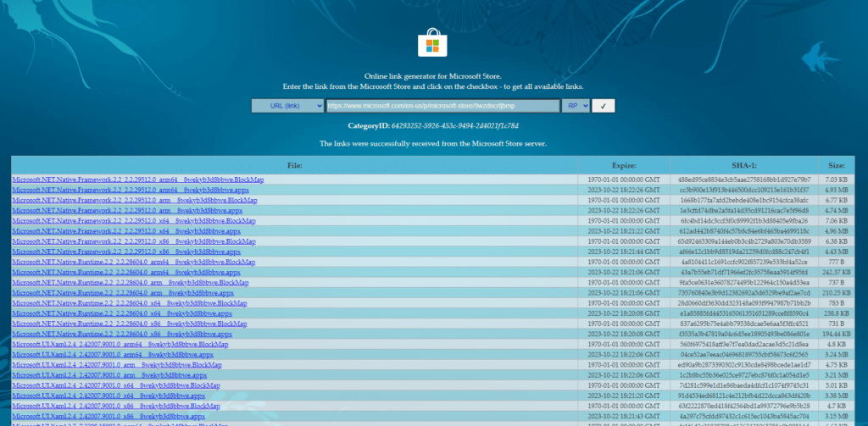The width and height of the screenshot is (868, 426).
Task: Download NET.Native.Framework 2.2.29512.0 x86 BlockMap file
Action: tap(134, 241)
